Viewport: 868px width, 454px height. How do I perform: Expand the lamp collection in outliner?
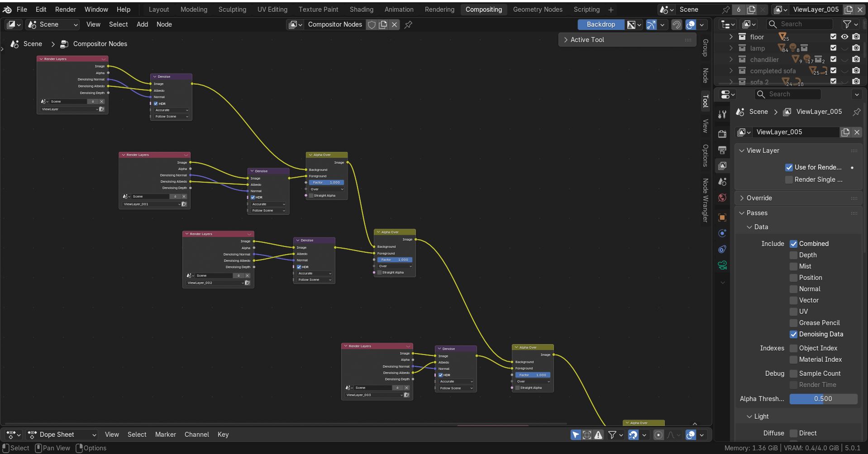pos(731,48)
